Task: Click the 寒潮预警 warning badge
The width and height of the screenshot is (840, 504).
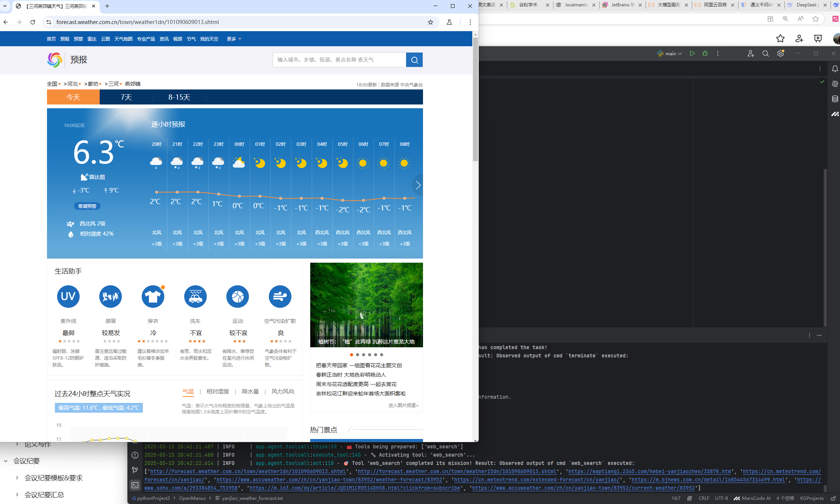Action: (87, 206)
